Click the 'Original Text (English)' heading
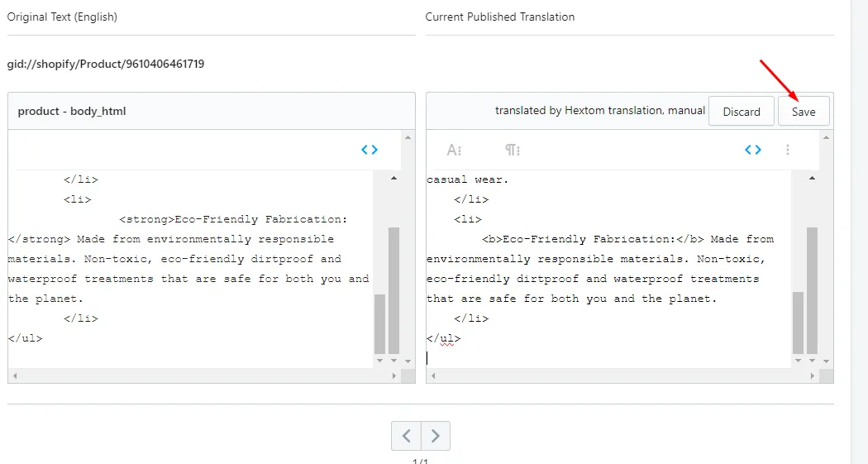 pos(62,17)
